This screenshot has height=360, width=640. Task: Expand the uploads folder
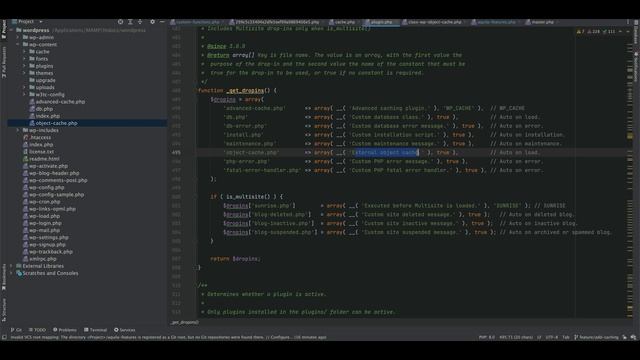24,87
